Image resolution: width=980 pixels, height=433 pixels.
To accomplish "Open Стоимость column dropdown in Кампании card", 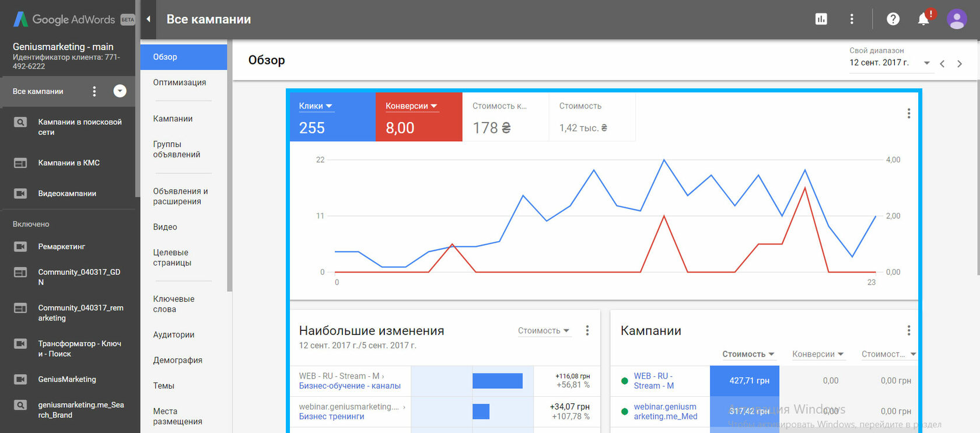I will point(748,354).
